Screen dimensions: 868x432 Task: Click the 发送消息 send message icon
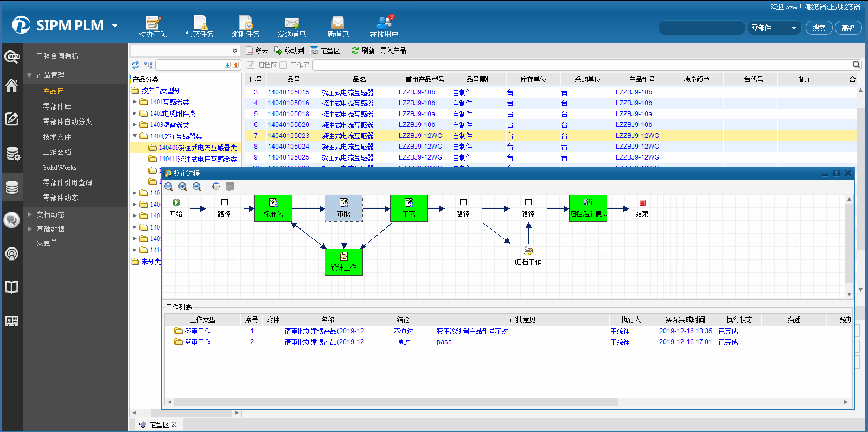point(291,26)
